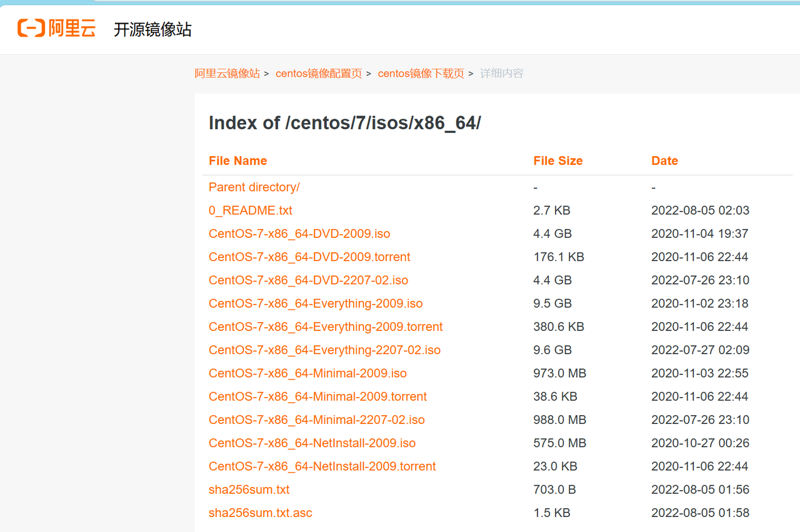Download CentOS-7-x86_64-Everything-2009.iso
Screen dimensions: 800x532
pyautogui.click(x=316, y=303)
